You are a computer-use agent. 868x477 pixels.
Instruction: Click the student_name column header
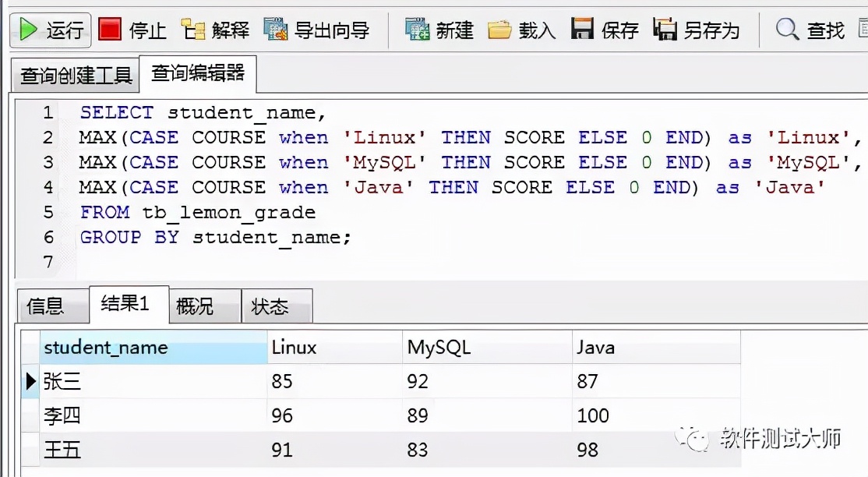106,348
